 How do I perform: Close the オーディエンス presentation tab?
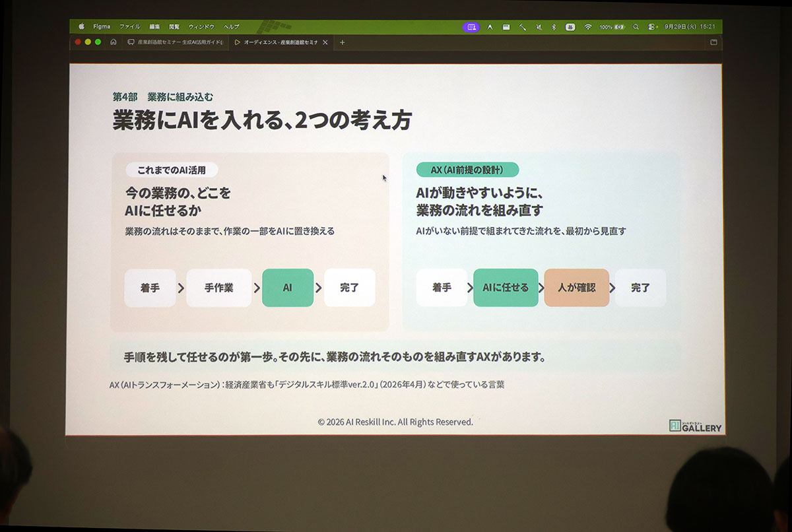click(325, 42)
